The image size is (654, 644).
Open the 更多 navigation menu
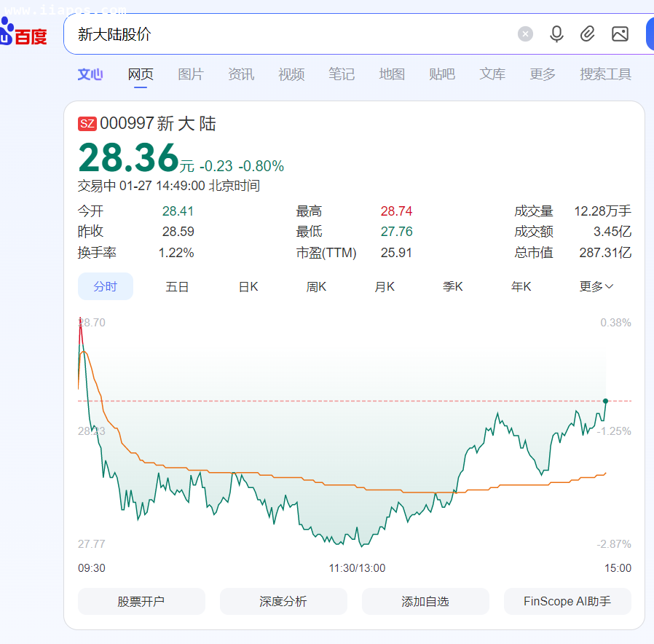pos(542,74)
